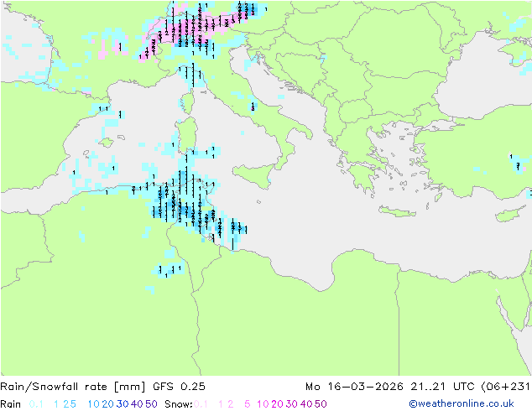Click the island of Sicily on the map
Viewport: 532px width, 411px height.
tap(253, 175)
